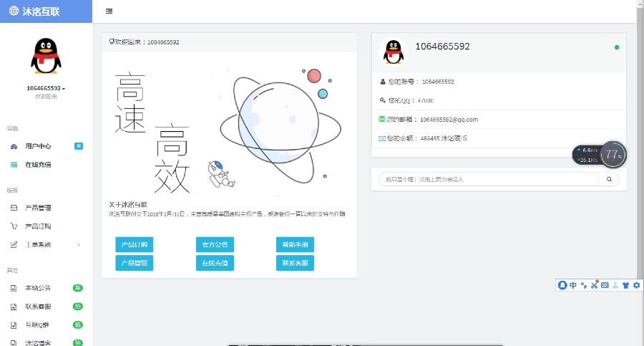Click the 您的QQ 47000 row
This screenshot has height=346, width=644.
coord(499,100)
